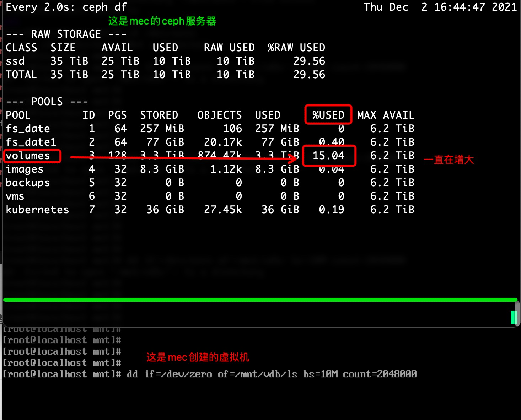This screenshot has width=521, height=420.
Task: Click the '%RAW USED' column header
Action: [x=296, y=48]
